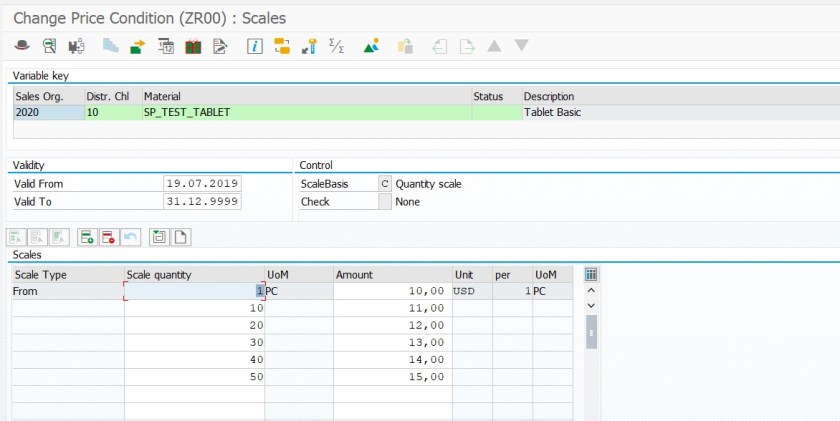Viewport: 840px width, 421px height.
Task: Insert a scale row with green plus icon
Action: [x=87, y=237]
